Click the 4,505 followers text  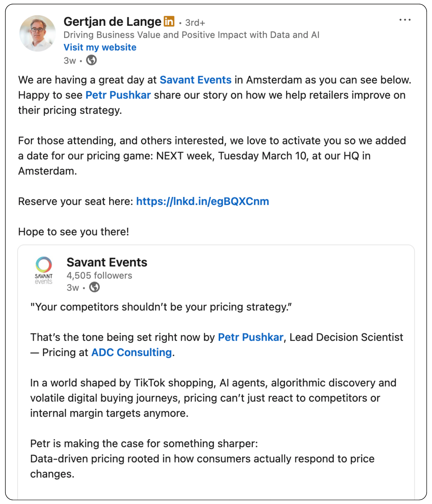[x=99, y=275]
